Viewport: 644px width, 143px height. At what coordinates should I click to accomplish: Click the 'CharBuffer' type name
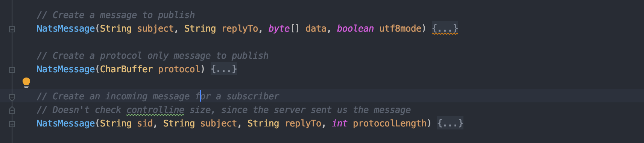pyautogui.click(x=126, y=69)
